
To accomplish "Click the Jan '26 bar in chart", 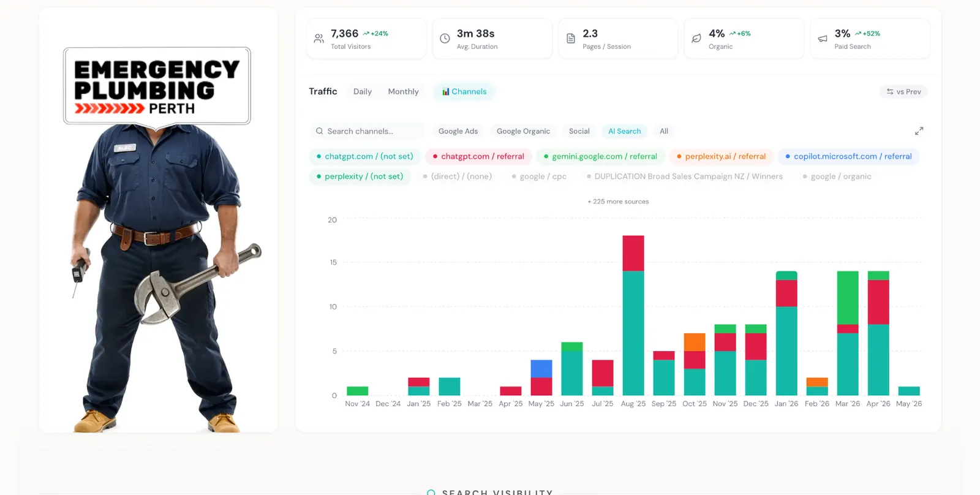I will (786, 333).
